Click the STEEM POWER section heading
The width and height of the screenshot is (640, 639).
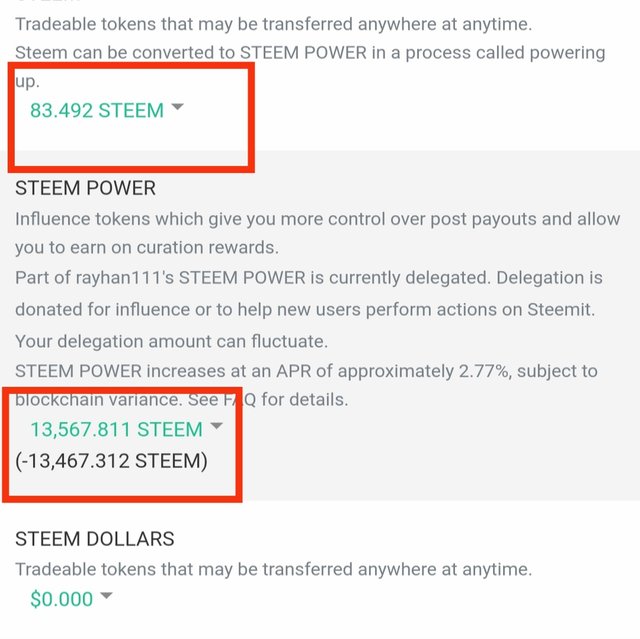[x=85, y=188]
